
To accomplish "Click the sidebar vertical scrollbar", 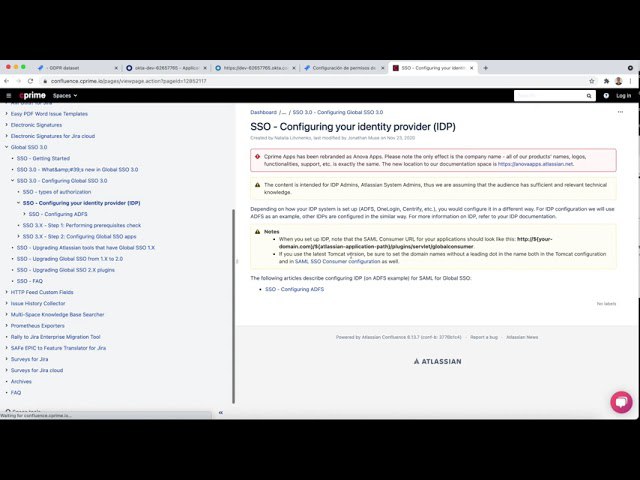I will click(233, 306).
